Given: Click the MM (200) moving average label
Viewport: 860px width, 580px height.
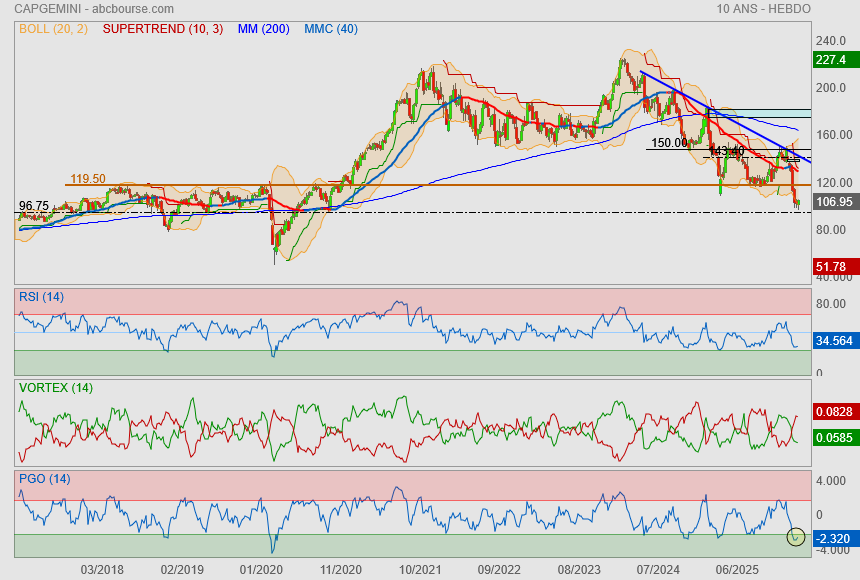Looking at the screenshot, I should point(263,29).
